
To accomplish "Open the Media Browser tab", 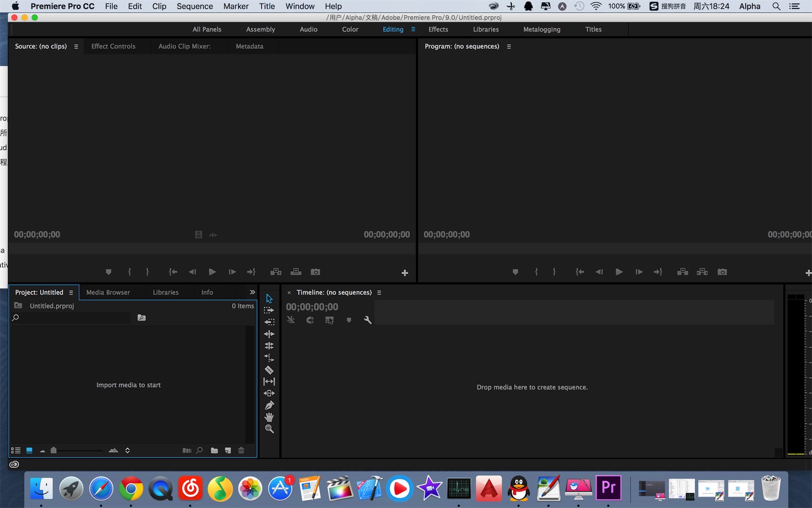I will [108, 292].
